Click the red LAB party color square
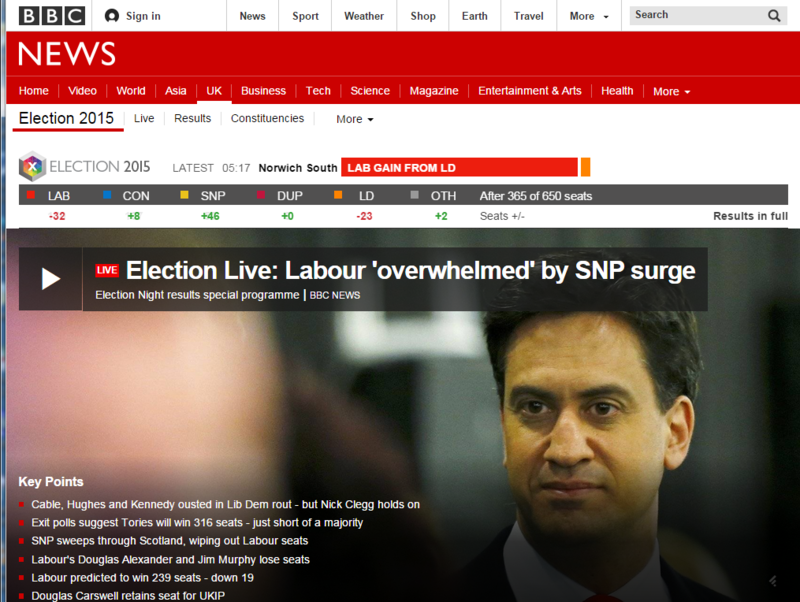 coord(31,195)
